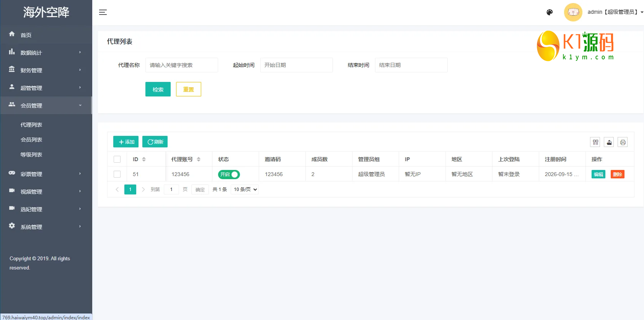Expand the 系统管理 menu chevron

pos(80,227)
